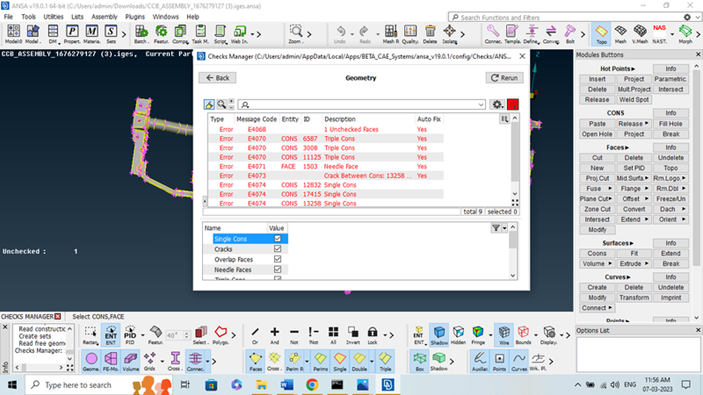
Task: Click the Redo icon
Action: [x=364, y=34]
